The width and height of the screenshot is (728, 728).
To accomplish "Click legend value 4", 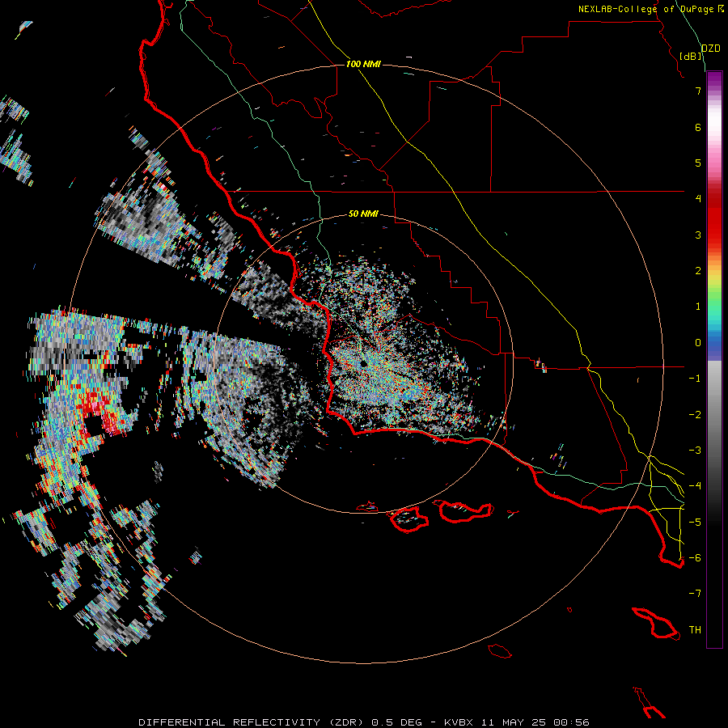I will point(698,199).
